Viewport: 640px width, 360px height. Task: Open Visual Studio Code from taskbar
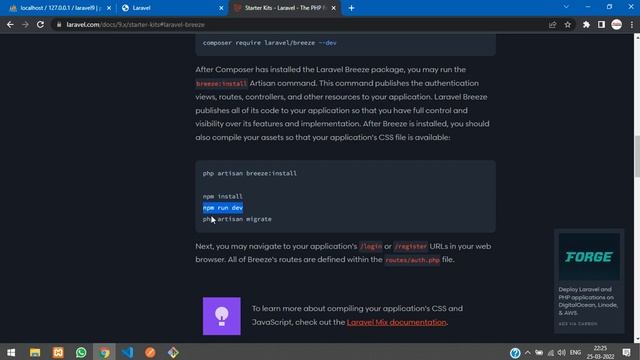[x=127, y=352]
